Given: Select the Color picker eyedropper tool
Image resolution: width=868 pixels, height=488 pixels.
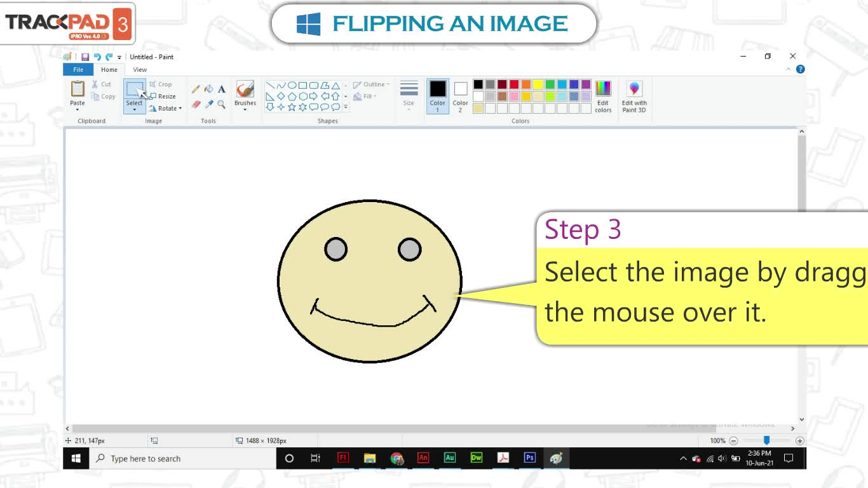Looking at the screenshot, I should point(208,104).
